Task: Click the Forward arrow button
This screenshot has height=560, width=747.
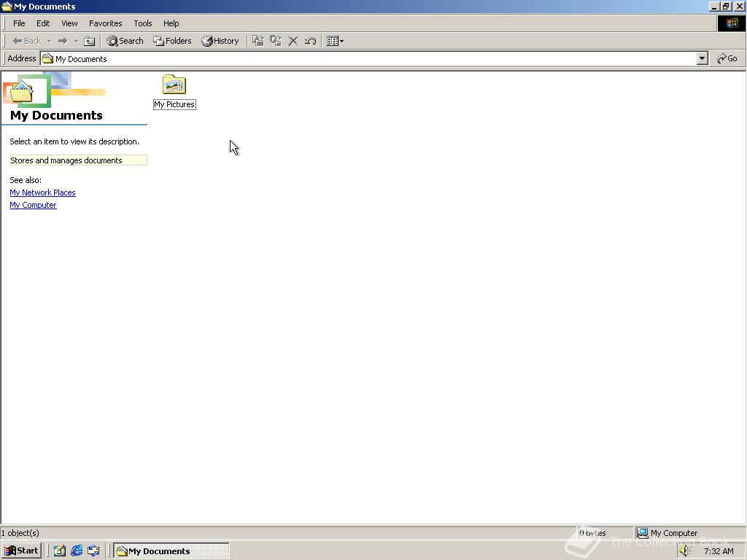Action: coord(63,41)
